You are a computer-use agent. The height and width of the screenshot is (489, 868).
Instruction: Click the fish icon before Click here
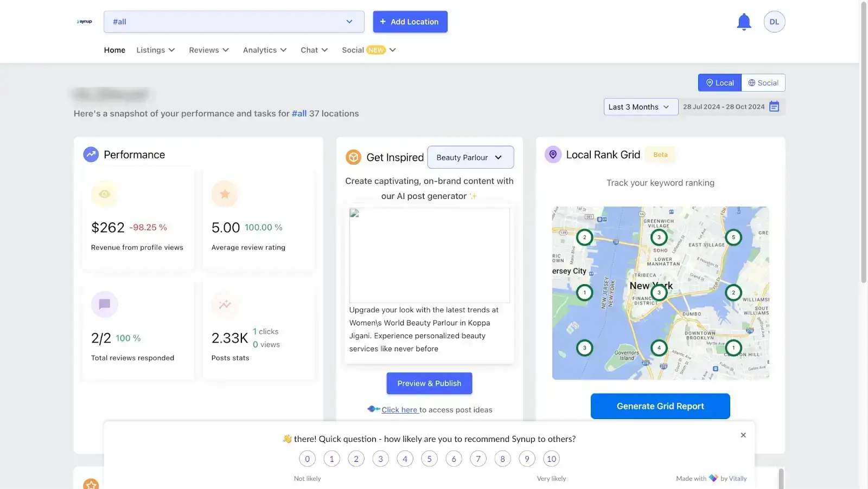coord(373,409)
